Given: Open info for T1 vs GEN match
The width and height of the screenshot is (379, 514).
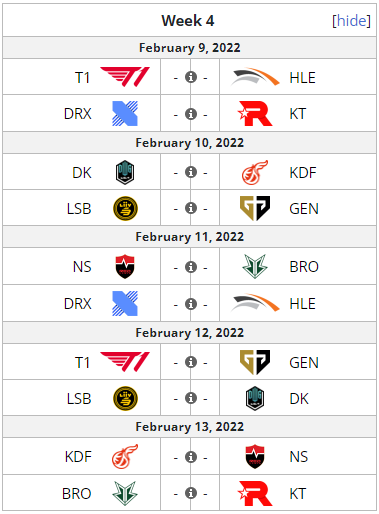Looking at the screenshot, I should 191,362.
